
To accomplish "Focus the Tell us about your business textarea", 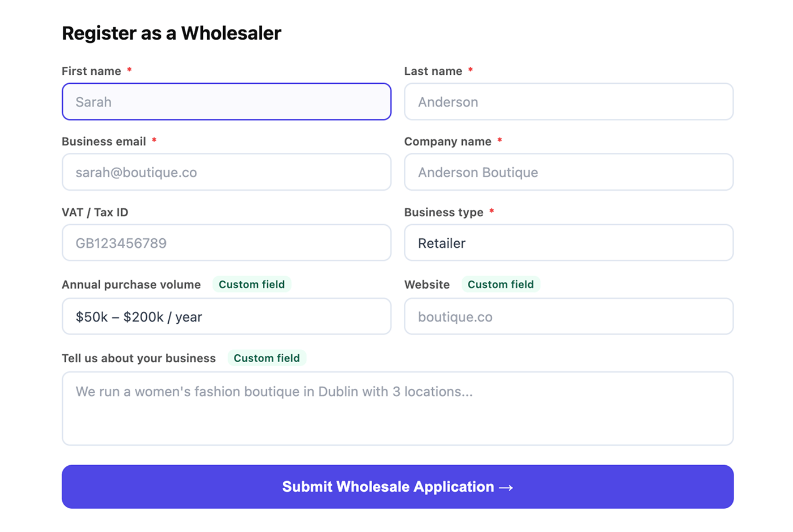I will pos(398,409).
